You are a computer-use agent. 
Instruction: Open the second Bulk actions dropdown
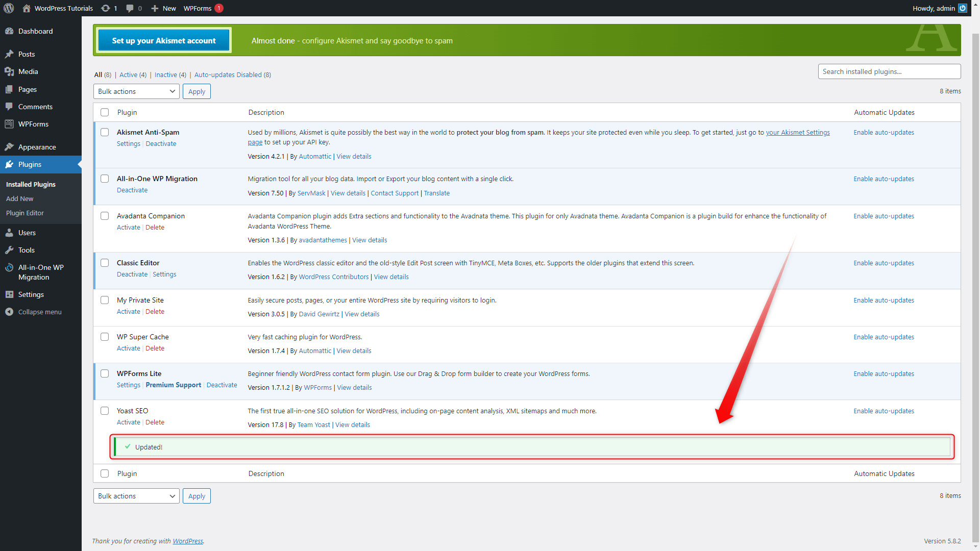click(x=135, y=496)
